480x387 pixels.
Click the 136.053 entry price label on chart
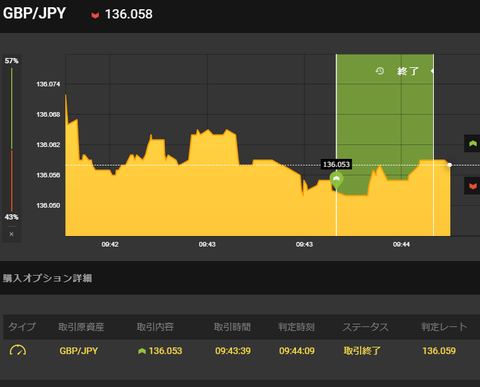336,164
